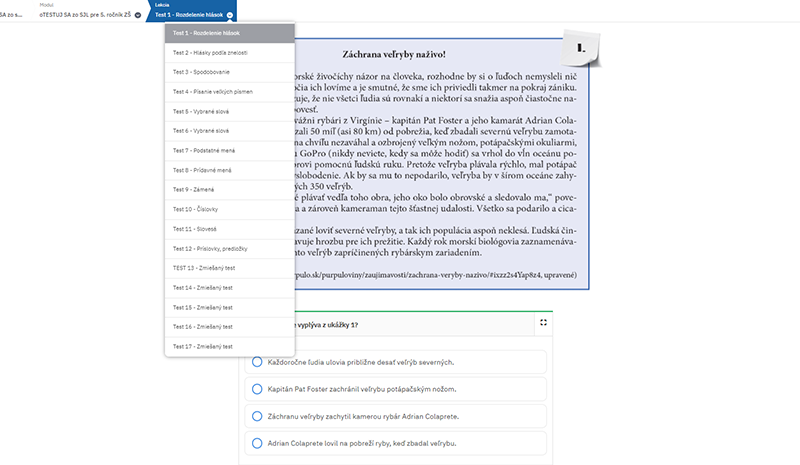Select Test 12 - Príslovky, predložky
The width and height of the screenshot is (800, 465).
tap(230, 249)
